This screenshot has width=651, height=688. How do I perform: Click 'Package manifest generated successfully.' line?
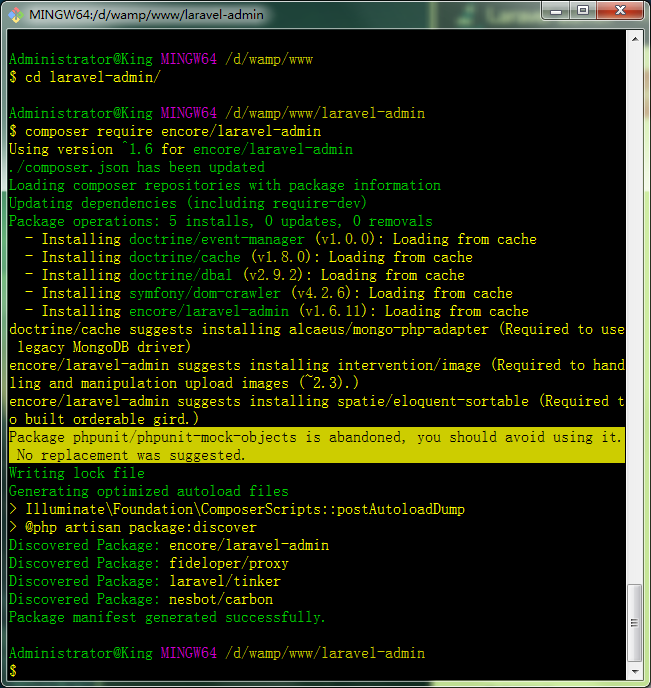click(167, 617)
